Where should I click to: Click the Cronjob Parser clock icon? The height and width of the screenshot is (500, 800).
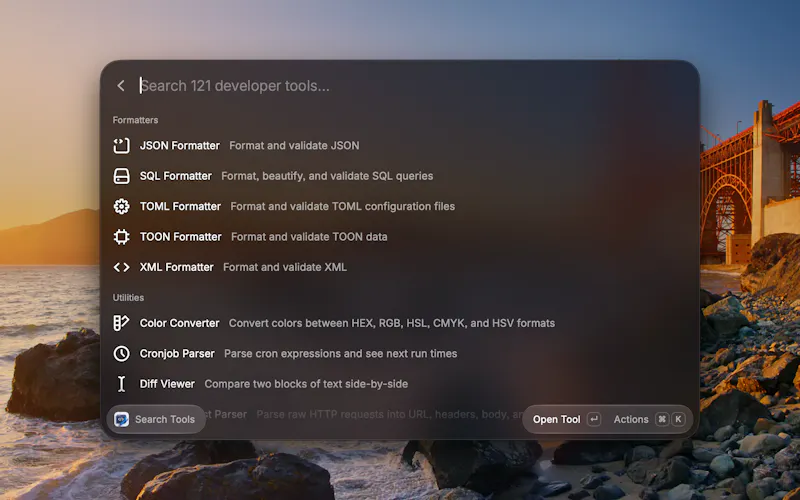click(121, 354)
